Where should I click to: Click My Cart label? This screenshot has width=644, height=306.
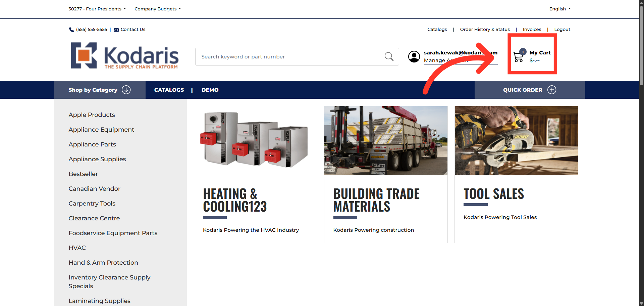click(x=540, y=52)
